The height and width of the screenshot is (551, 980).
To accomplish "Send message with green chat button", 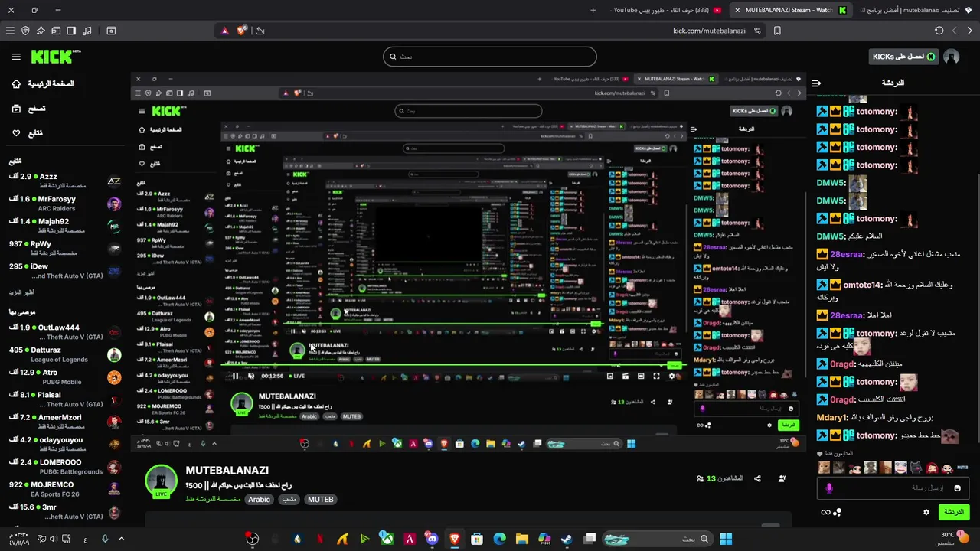I will (953, 512).
